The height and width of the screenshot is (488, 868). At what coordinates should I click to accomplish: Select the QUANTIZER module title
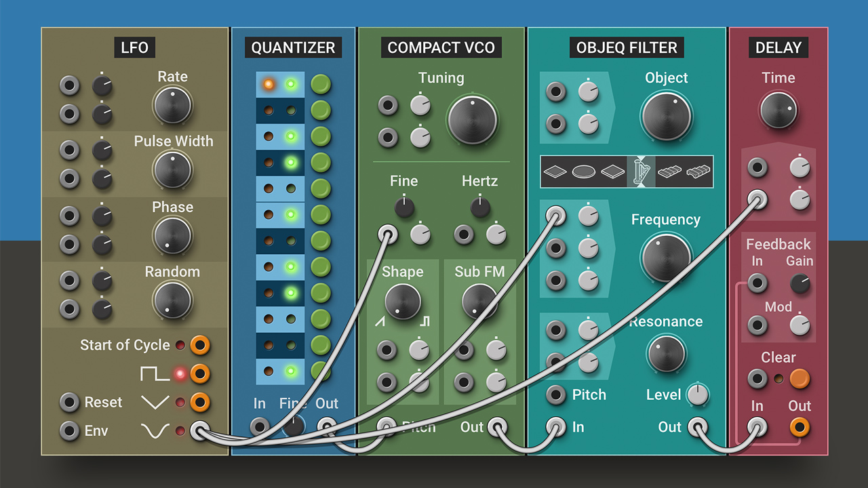click(293, 47)
